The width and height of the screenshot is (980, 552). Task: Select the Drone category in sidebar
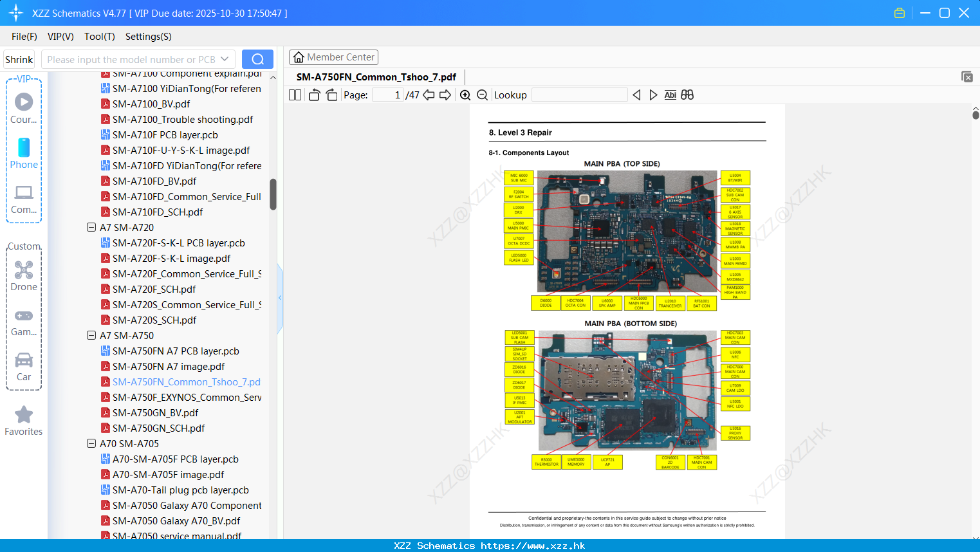click(24, 276)
